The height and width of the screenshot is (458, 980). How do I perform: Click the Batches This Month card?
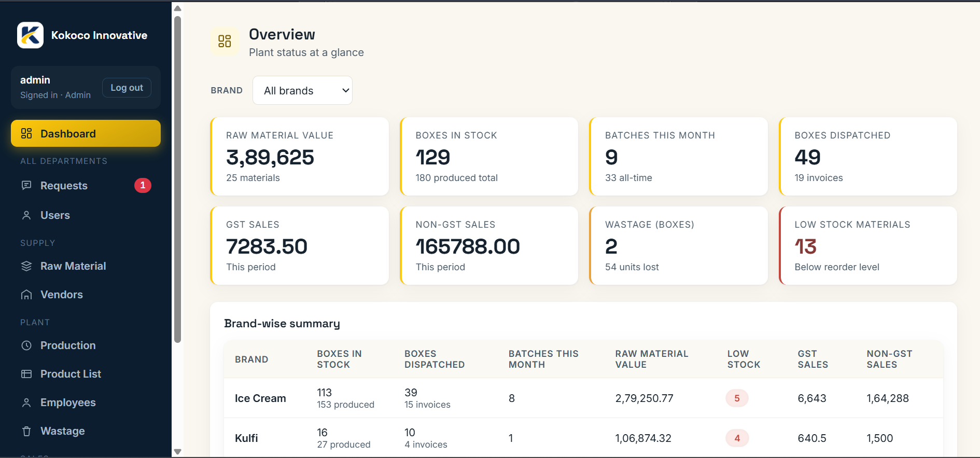click(679, 157)
